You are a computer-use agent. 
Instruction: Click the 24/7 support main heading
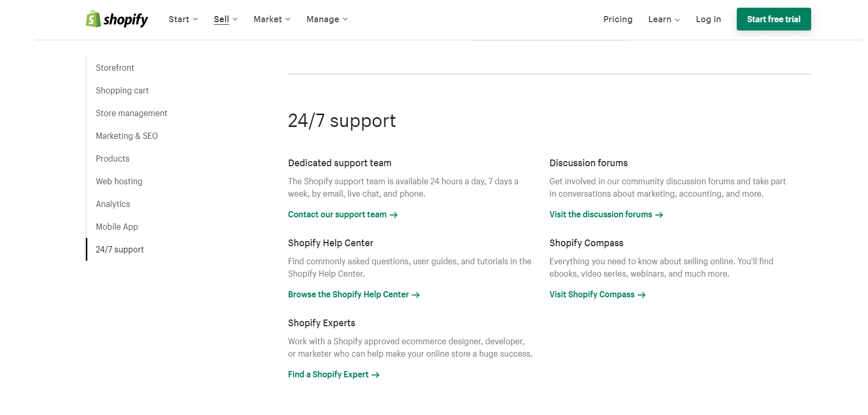click(x=342, y=121)
